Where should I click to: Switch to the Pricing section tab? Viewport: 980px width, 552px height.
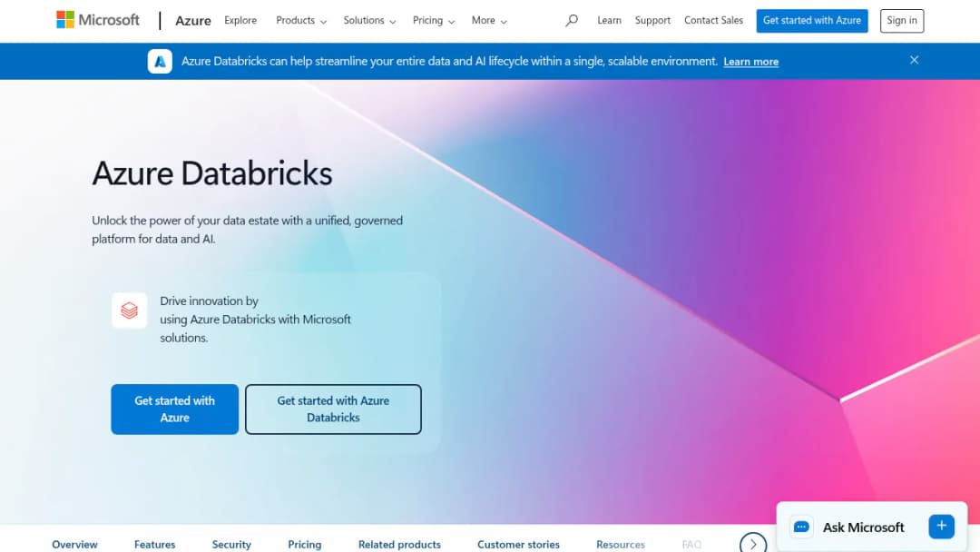point(304,545)
